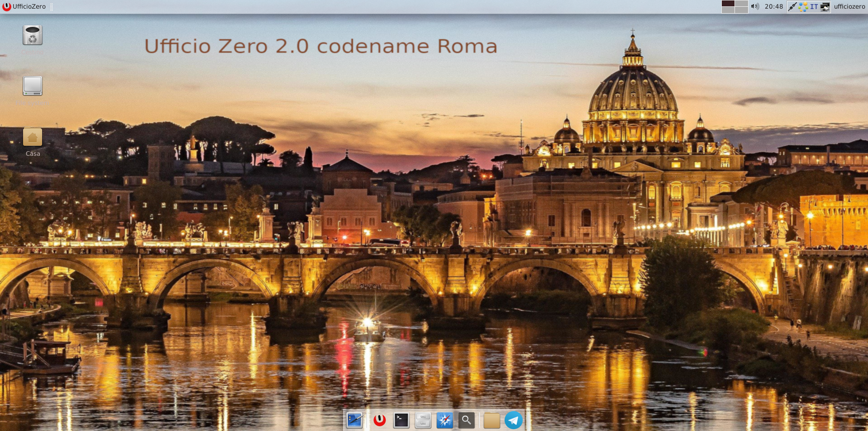Open the folder icon in the dock

pos(491,421)
